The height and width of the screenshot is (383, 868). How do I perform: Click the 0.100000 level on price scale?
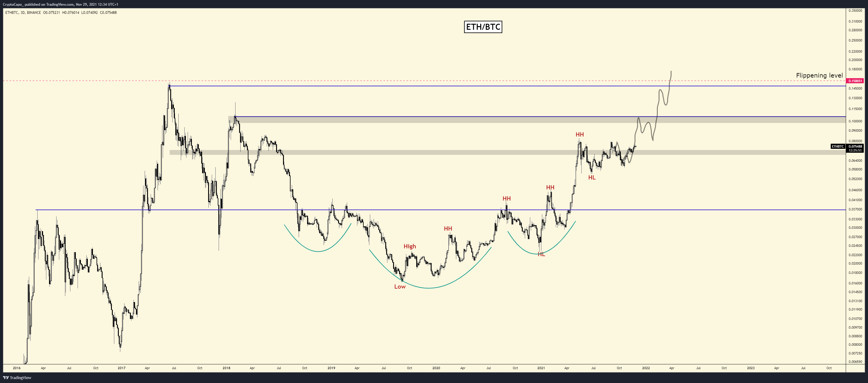(856, 121)
